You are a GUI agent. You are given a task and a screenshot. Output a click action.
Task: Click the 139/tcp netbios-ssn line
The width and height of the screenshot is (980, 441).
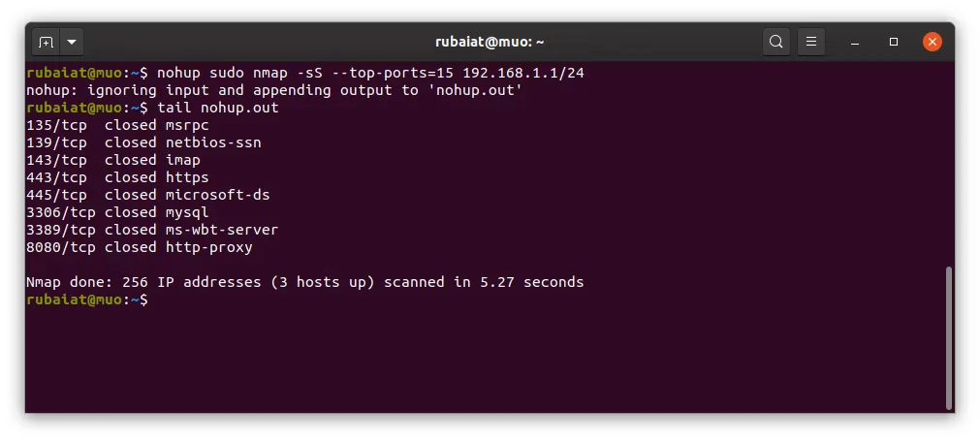click(143, 142)
